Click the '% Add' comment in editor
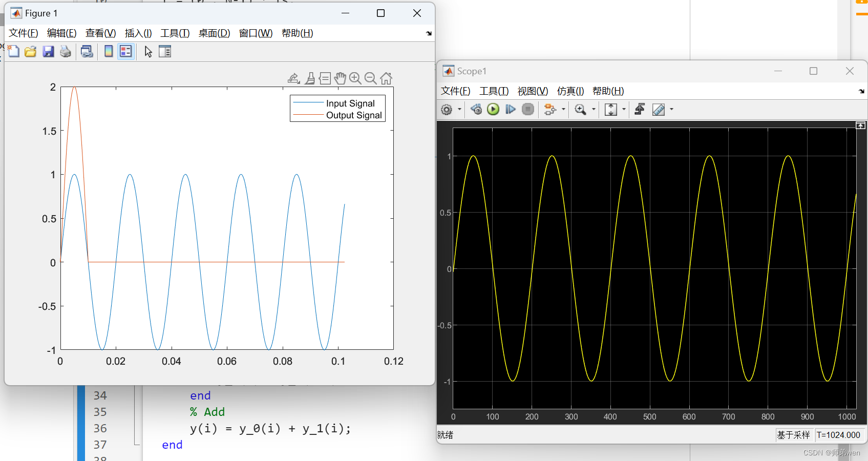This screenshot has height=461, width=868. coord(207,412)
